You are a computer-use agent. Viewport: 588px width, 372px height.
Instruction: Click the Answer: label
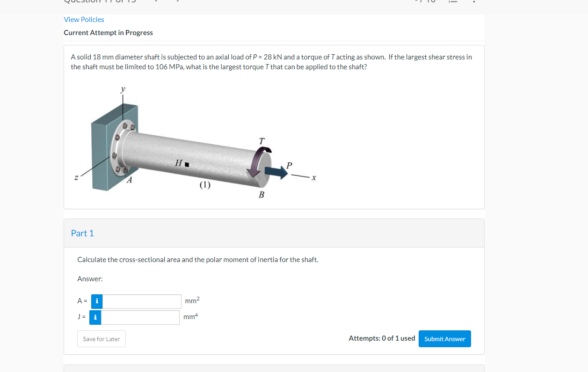(x=90, y=279)
